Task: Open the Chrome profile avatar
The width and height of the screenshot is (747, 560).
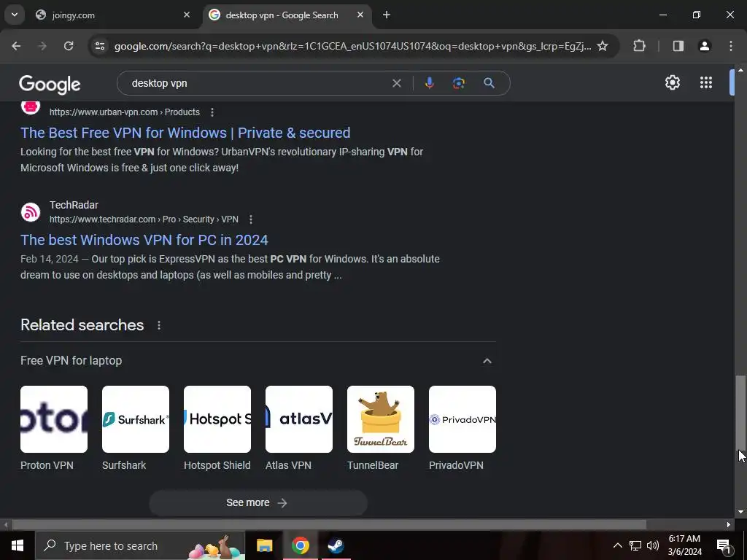Action: pos(705,46)
